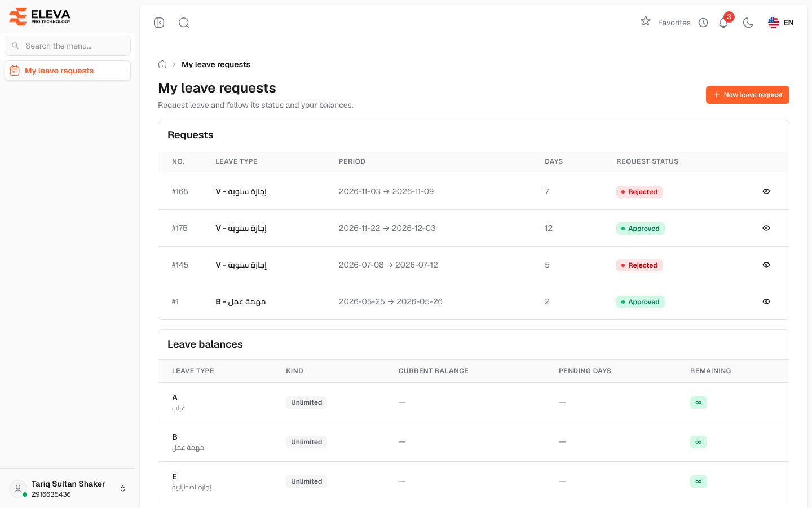Click the REQUEST STATUS column header
This screenshot has width=812, height=508.
pos(647,161)
